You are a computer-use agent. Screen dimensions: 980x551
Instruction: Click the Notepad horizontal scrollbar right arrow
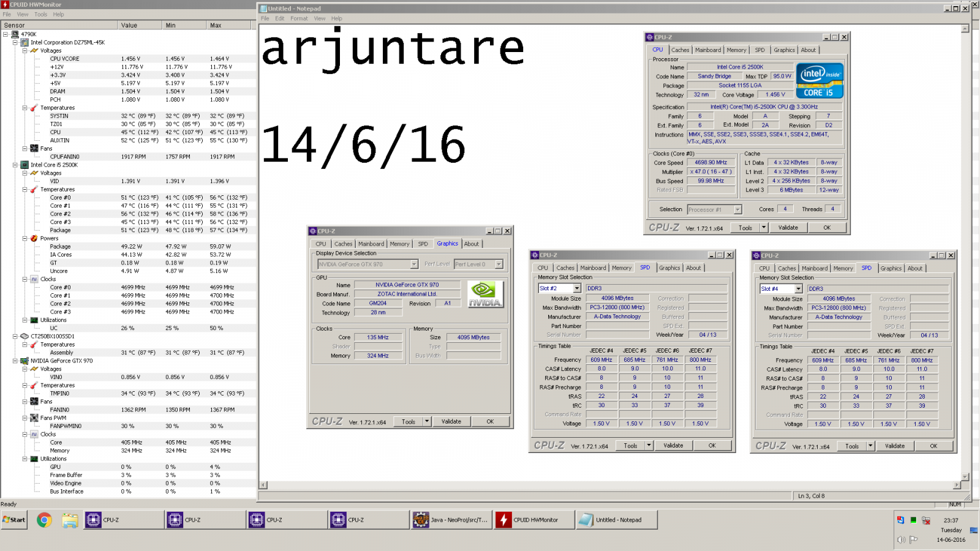[956, 485]
